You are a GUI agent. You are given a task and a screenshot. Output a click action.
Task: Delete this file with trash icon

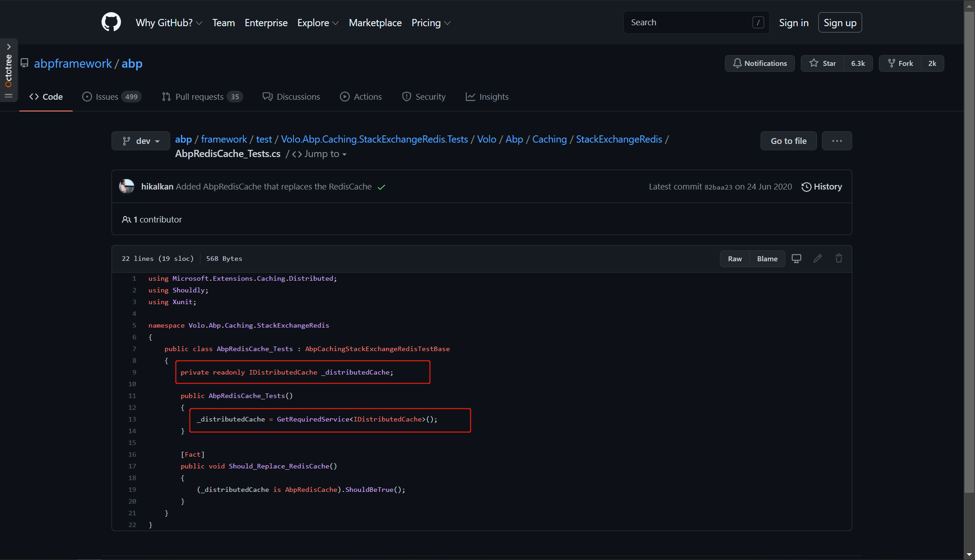[x=839, y=259]
